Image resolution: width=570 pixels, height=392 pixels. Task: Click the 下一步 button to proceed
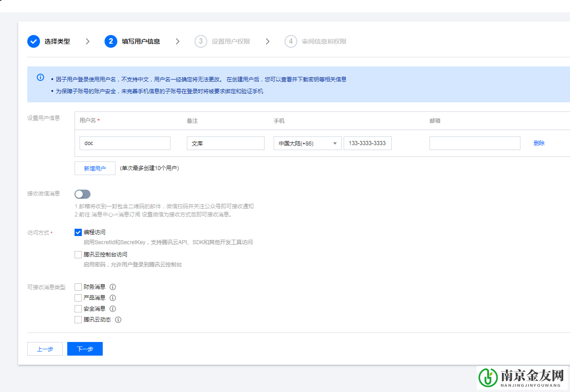point(85,348)
